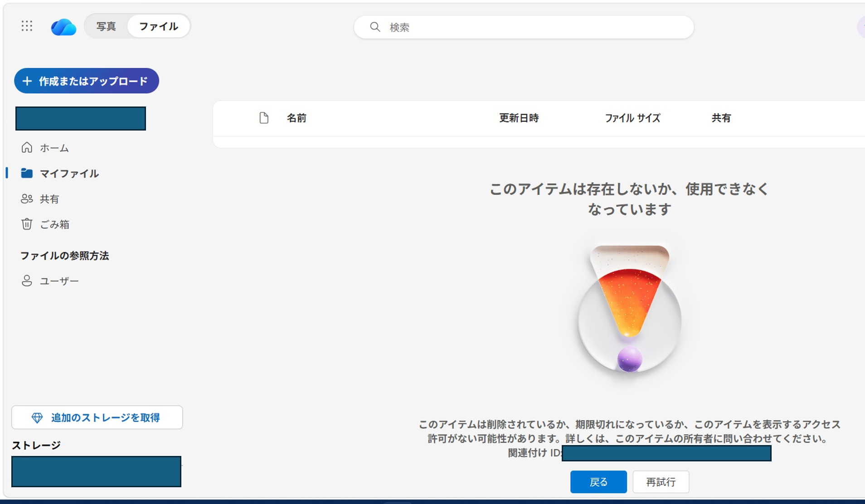Screen dimensions: 865x504
Task: Open 共有 in the sidebar
Action: tap(49, 199)
